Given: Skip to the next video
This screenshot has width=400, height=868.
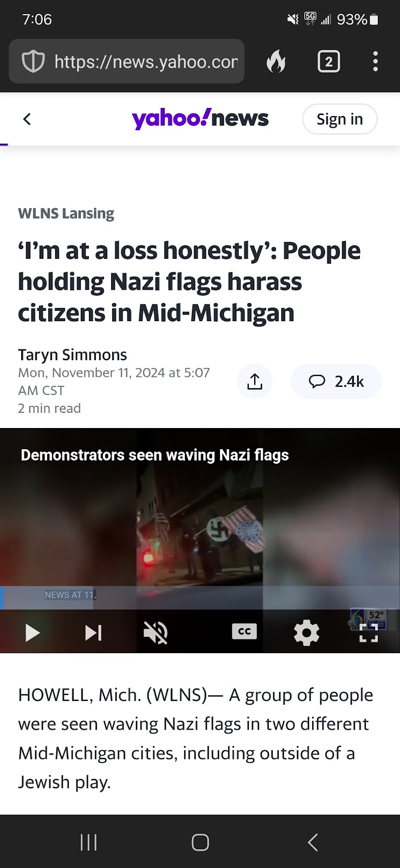Looking at the screenshot, I should [93, 633].
